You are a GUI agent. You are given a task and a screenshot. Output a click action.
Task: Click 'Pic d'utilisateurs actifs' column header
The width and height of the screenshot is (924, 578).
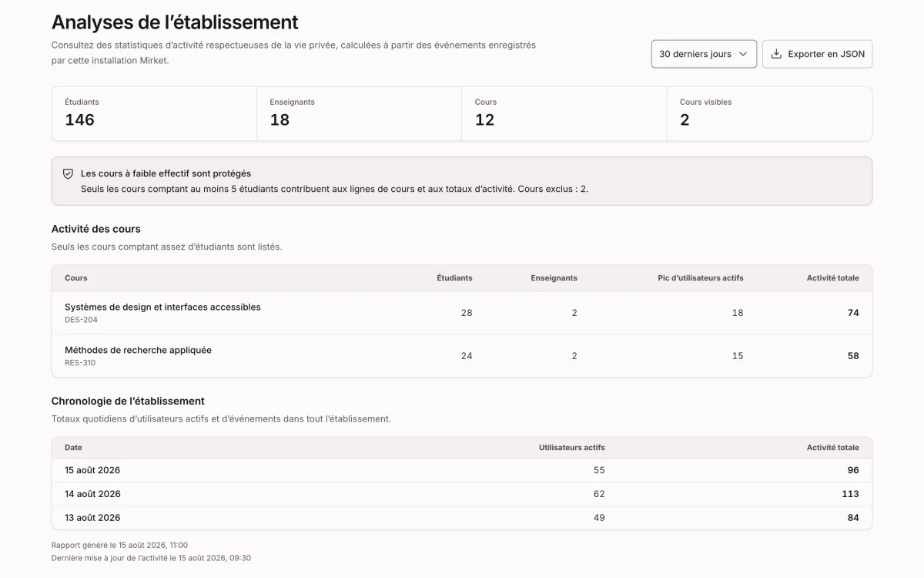[x=701, y=278]
